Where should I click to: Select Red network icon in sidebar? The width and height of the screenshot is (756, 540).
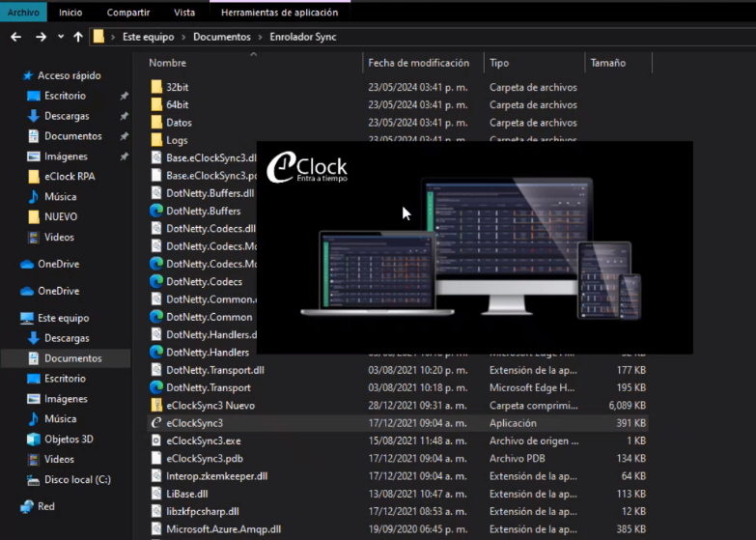(27, 506)
